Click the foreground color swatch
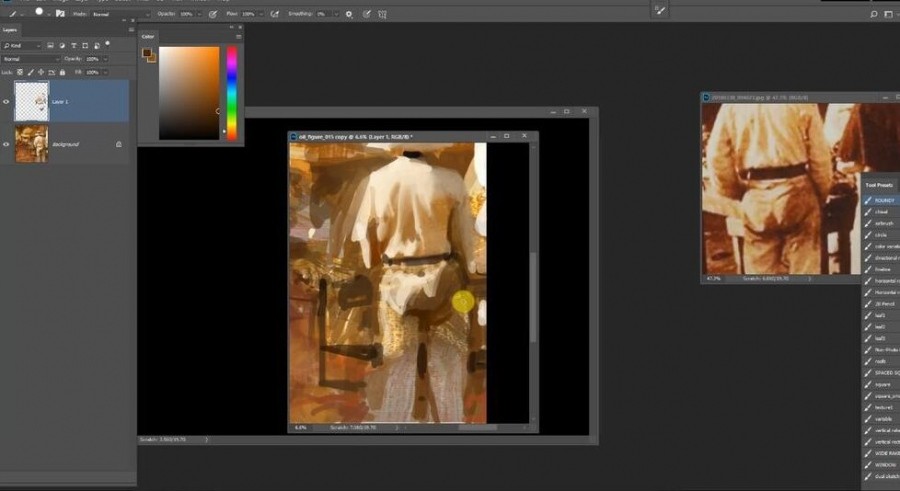 tap(146, 53)
